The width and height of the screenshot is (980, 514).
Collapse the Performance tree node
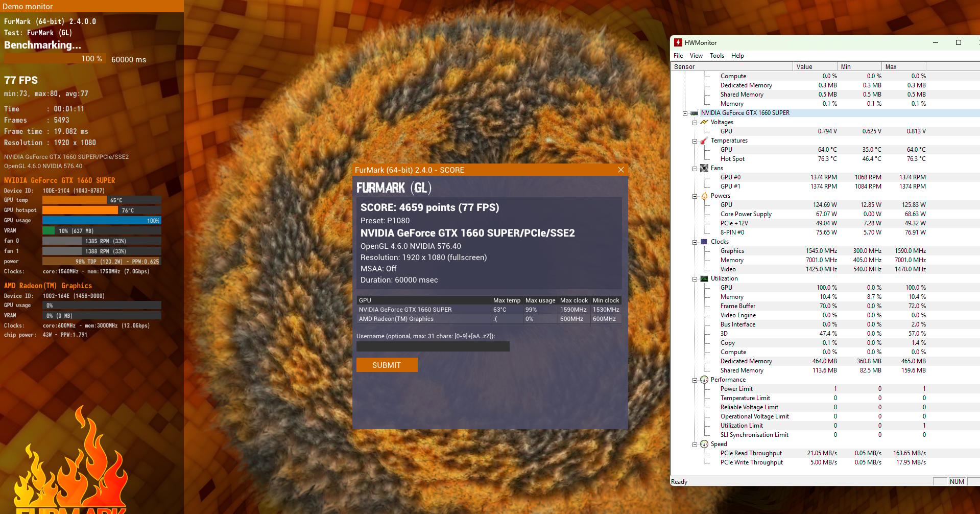(695, 380)
